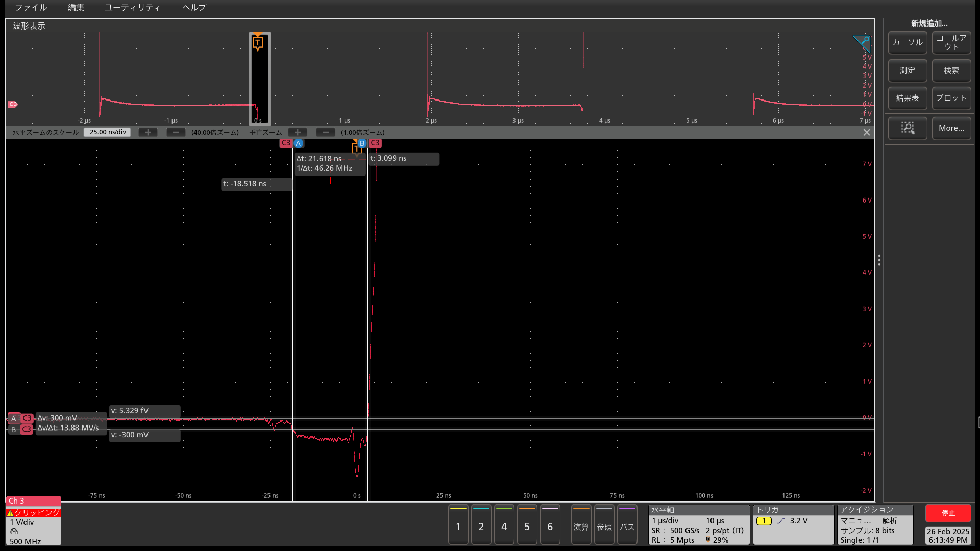The width and height of the screenshot is (980, 551).
Task: Open the ユーティリティ menu
Action: [132, 7]
